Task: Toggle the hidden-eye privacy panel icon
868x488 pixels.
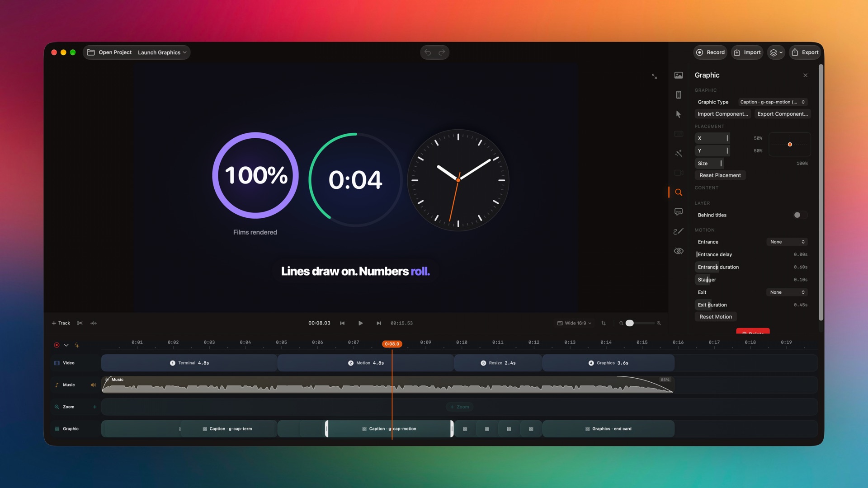Action: (679, 251)
